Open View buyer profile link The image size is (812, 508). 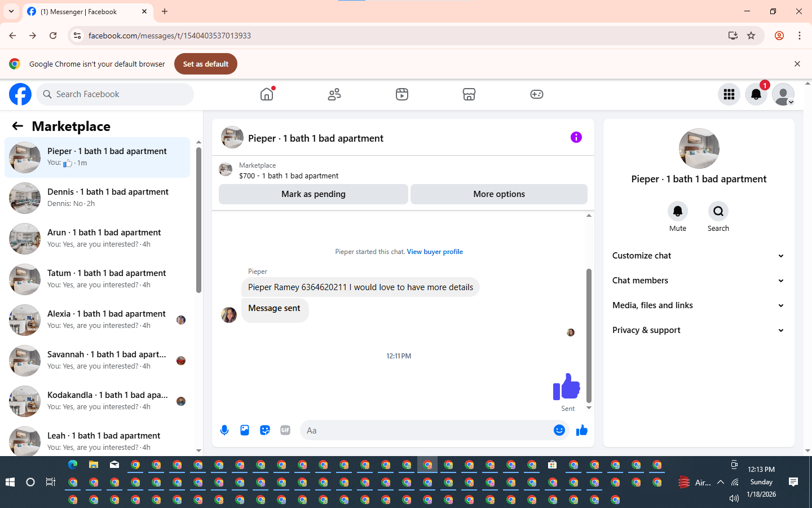click(435, 252)
